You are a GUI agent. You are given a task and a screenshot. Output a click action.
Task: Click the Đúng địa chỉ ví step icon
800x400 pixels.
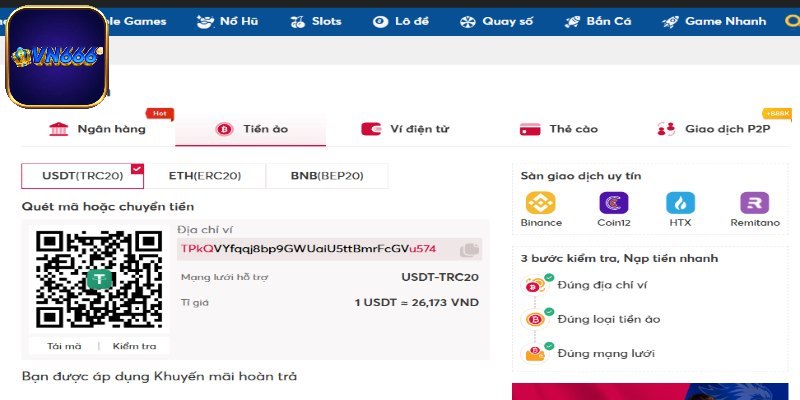click(x=537, y=285)
